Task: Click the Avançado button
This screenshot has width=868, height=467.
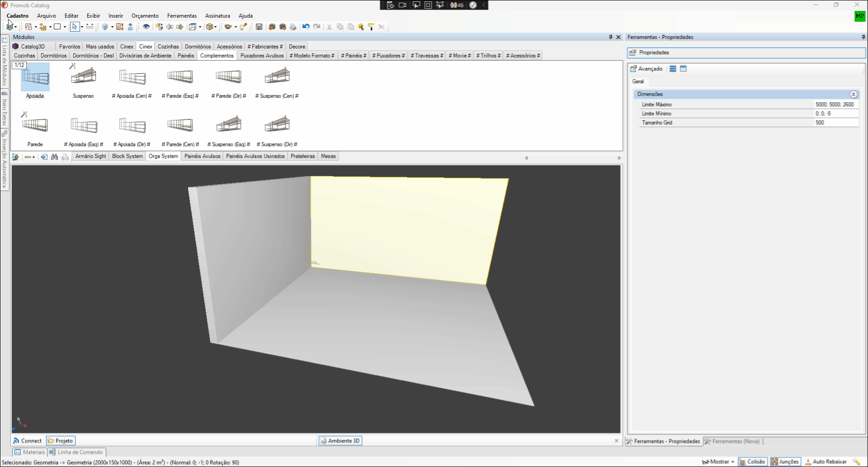Action: click(x=646, y=69)
